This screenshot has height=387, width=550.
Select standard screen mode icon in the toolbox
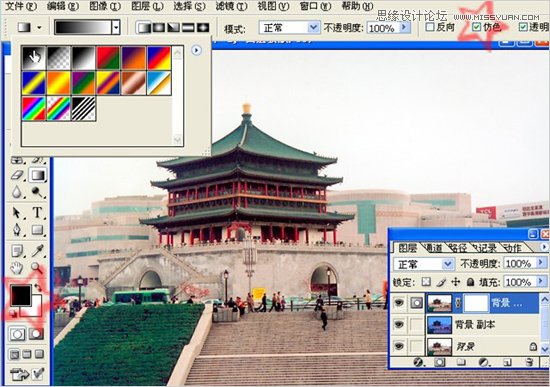(14, 354)
